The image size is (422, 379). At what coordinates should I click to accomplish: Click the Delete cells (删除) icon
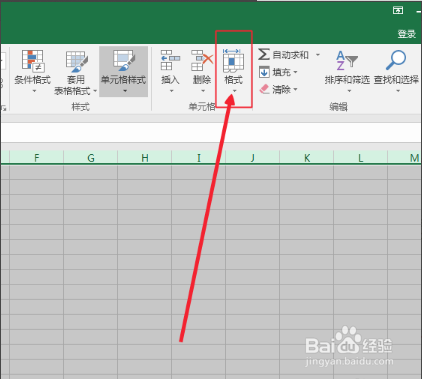(x=202, y=60)
